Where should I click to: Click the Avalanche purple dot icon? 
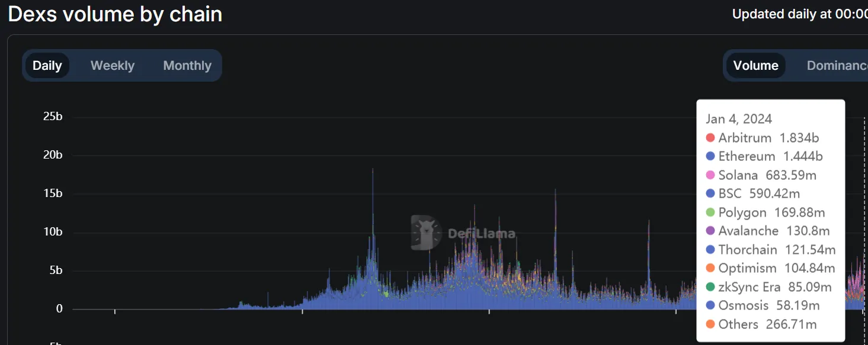pyautogui.click(x=709, y=231)
